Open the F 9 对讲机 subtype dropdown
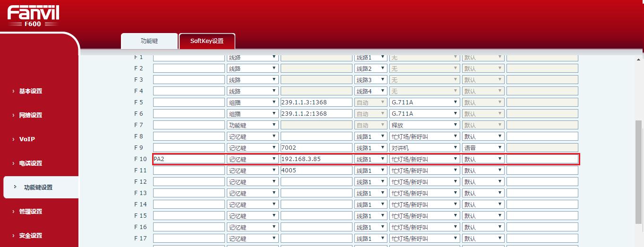Image resolution: width=644 pixels, height=247 pixels. (x=424, y=148)
